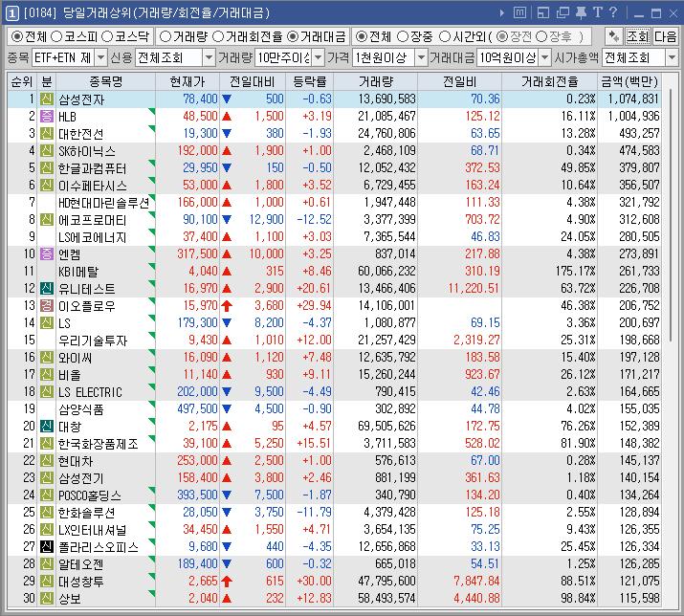Click the green corner marker in the HLB row
Viewport: 684px width, 616px height.
coord(152,112)
